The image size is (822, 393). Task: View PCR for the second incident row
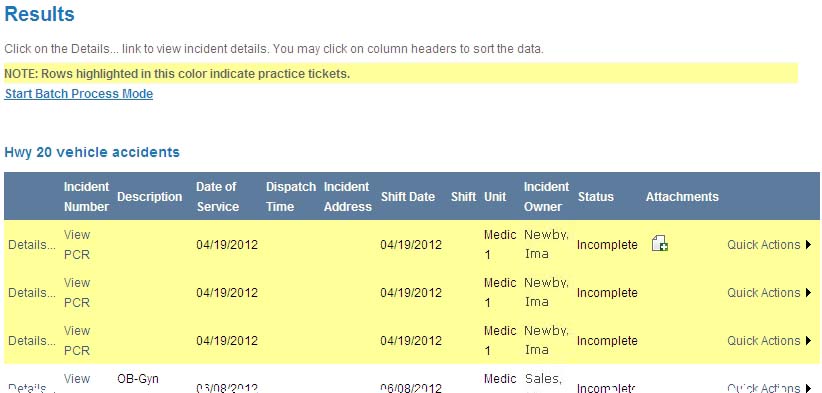(77, 293)
